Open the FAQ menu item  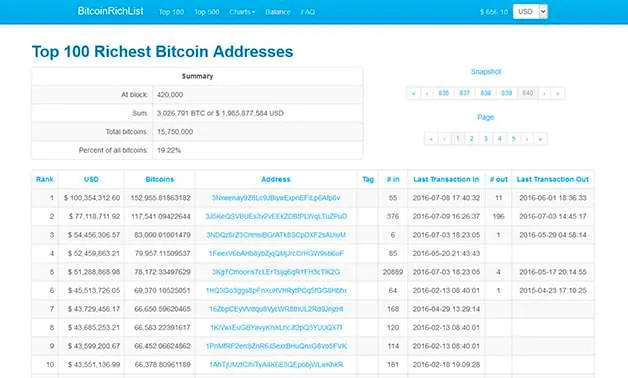(x=308, y=12)
